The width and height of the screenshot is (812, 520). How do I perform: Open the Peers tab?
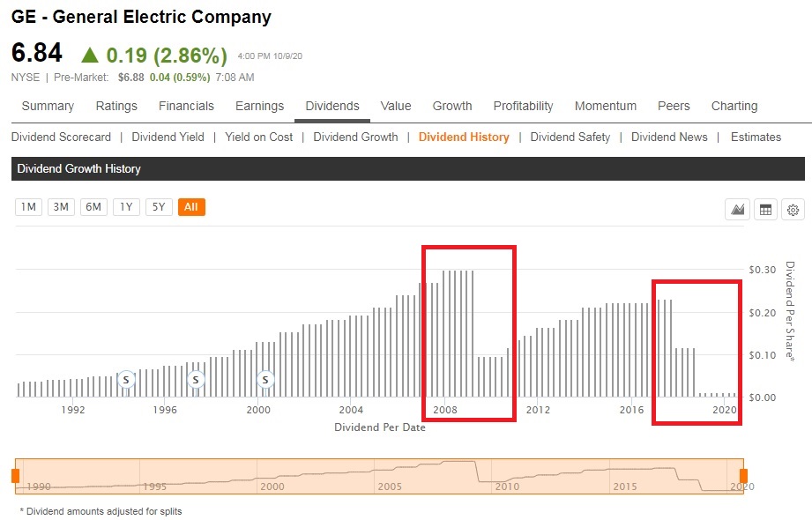coord(674,106)
